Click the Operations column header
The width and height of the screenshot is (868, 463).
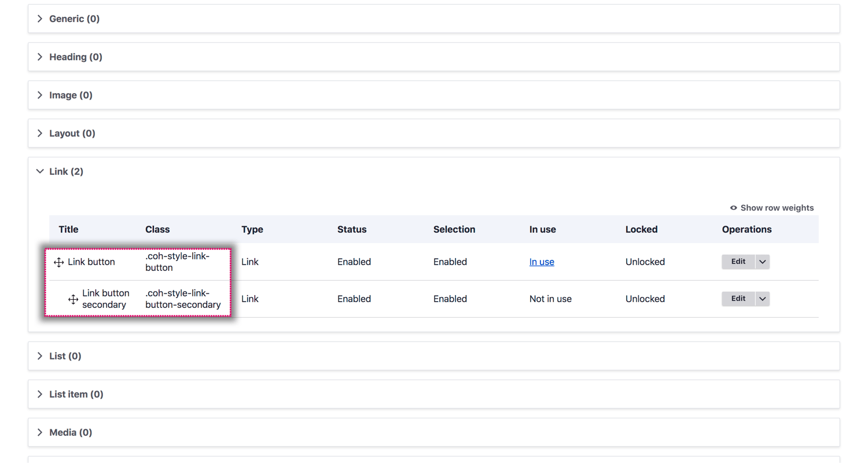click(747, 229)
